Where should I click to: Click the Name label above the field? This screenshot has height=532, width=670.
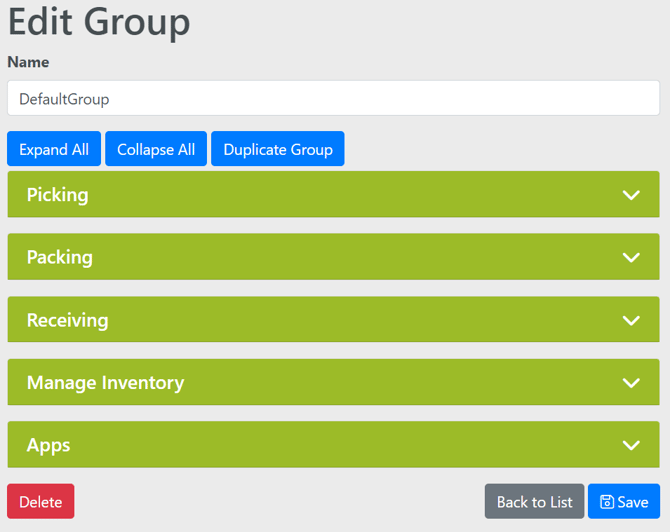click(28, 62)
